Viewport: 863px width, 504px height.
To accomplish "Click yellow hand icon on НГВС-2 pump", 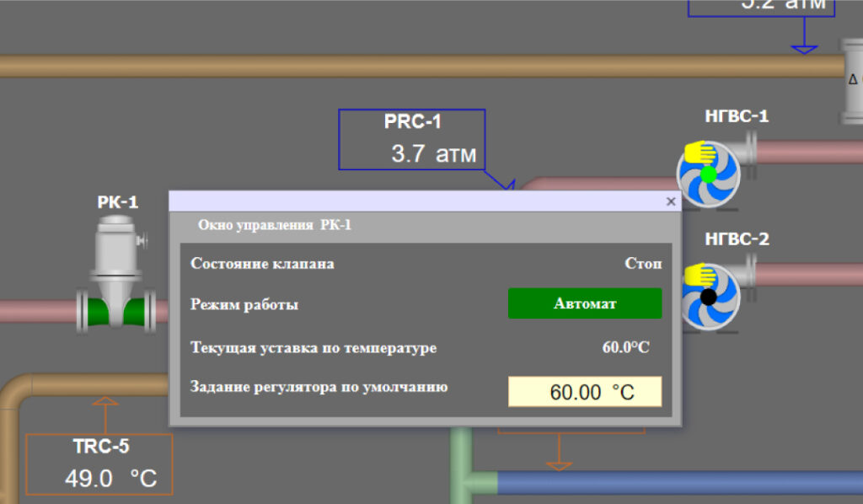I will [x=697, y=275].
